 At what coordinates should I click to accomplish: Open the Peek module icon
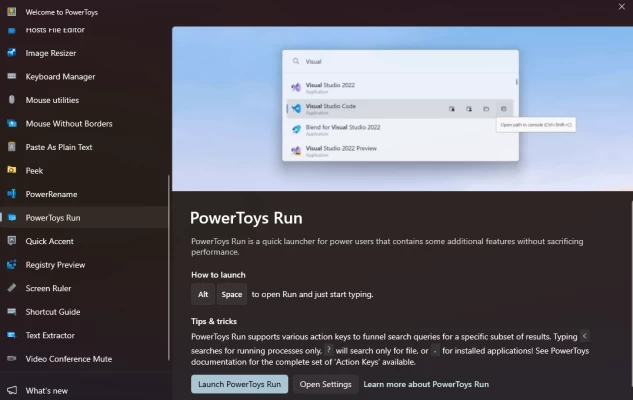[11, 171]
